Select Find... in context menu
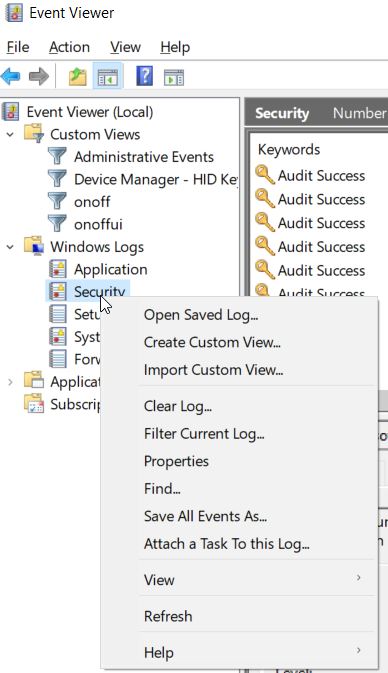Screen dimensions: 388x673 [x=162, y=489]
